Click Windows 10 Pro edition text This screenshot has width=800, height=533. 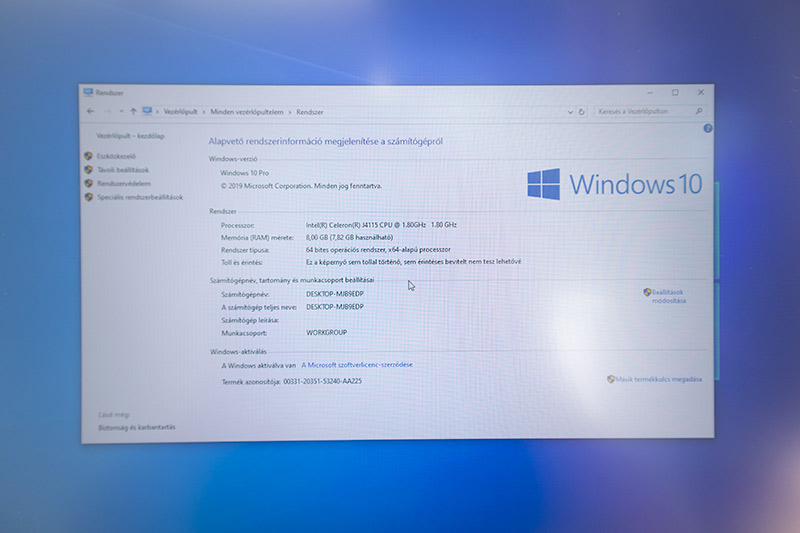244,173
